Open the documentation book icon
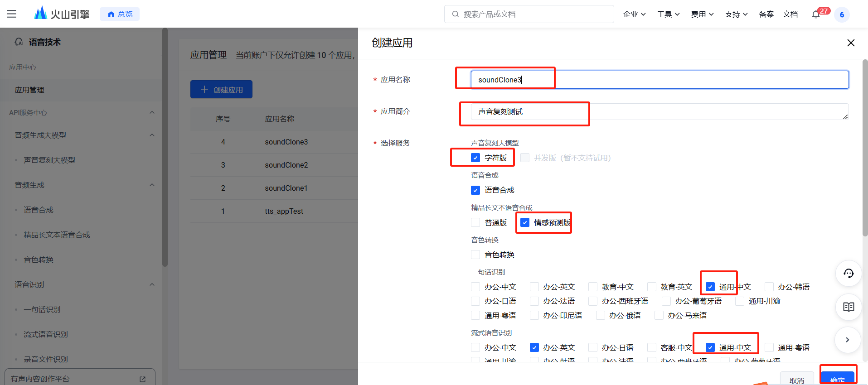 point(849,307)
